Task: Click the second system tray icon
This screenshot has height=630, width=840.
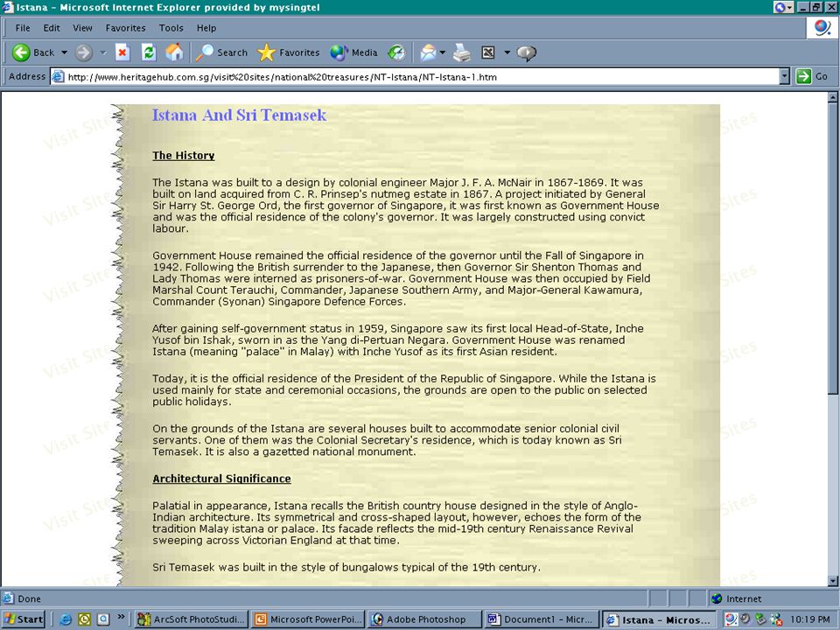Action: (745, 619)
